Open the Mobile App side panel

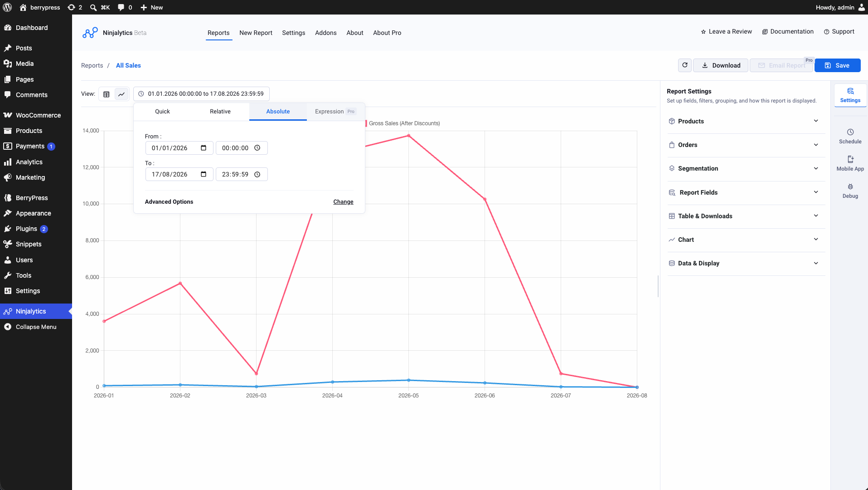850,163
